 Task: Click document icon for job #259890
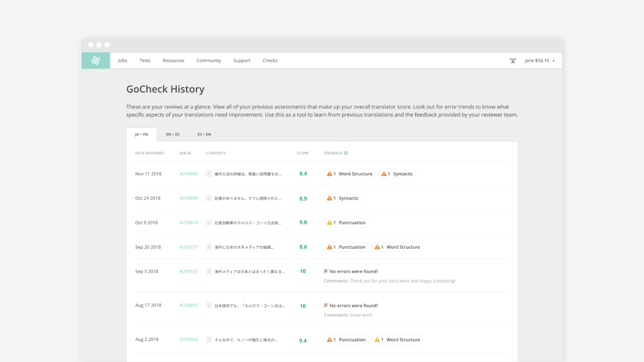coord(209,174)
